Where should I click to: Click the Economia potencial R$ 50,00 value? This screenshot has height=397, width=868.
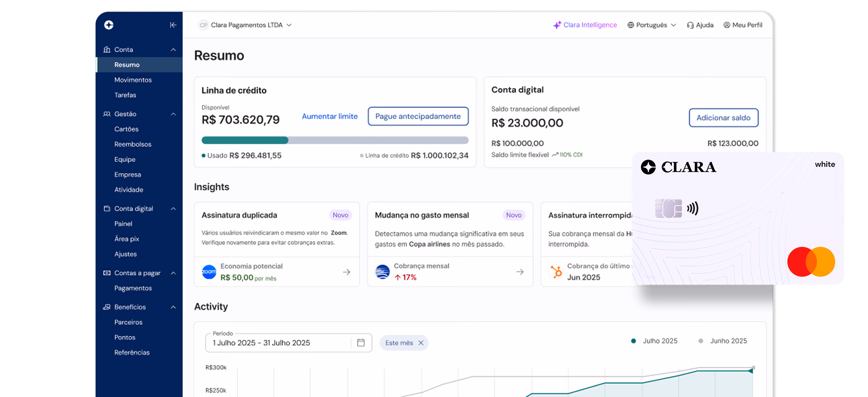pyautogui.click(x=248, y=278)
